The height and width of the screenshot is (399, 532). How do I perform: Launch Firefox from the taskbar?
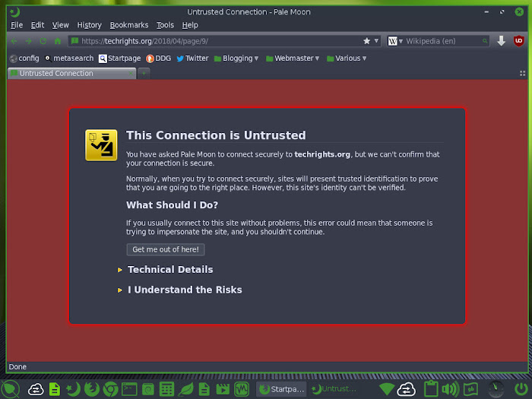pos(92,389)
